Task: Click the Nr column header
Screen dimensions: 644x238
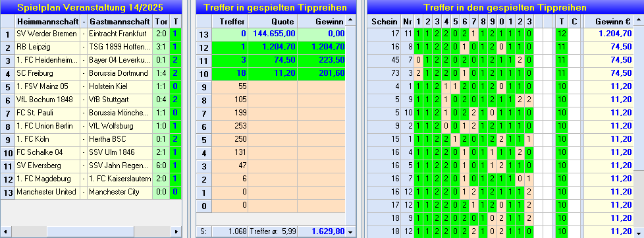Action: pyautogui.click(x=407, y=21)
